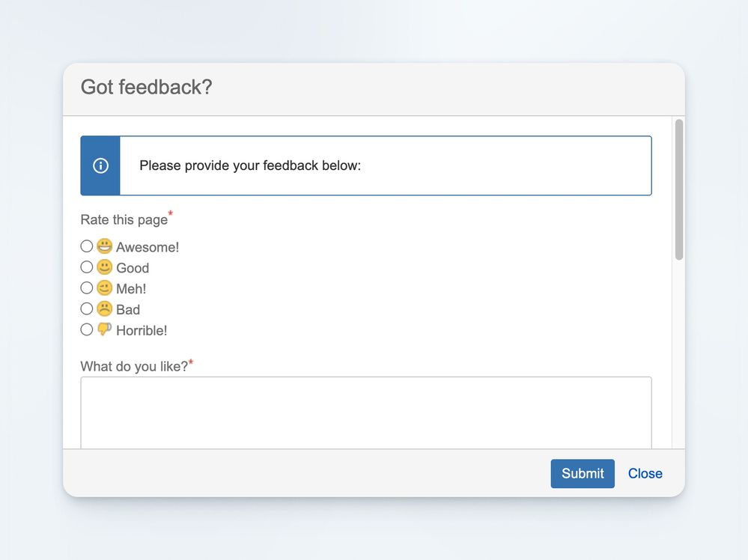Choose the Meh! radio button
Screen dimensions: 748x560
point(87,288)
